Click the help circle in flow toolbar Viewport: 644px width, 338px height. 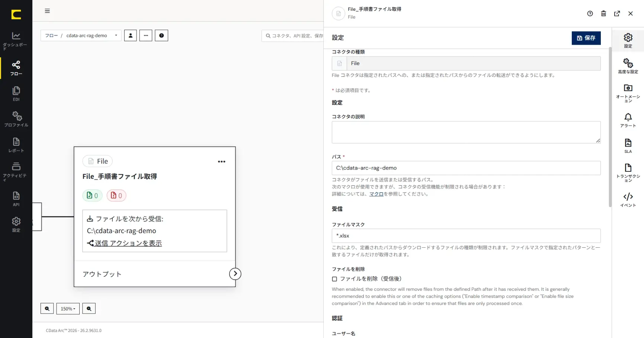[161, 36]
